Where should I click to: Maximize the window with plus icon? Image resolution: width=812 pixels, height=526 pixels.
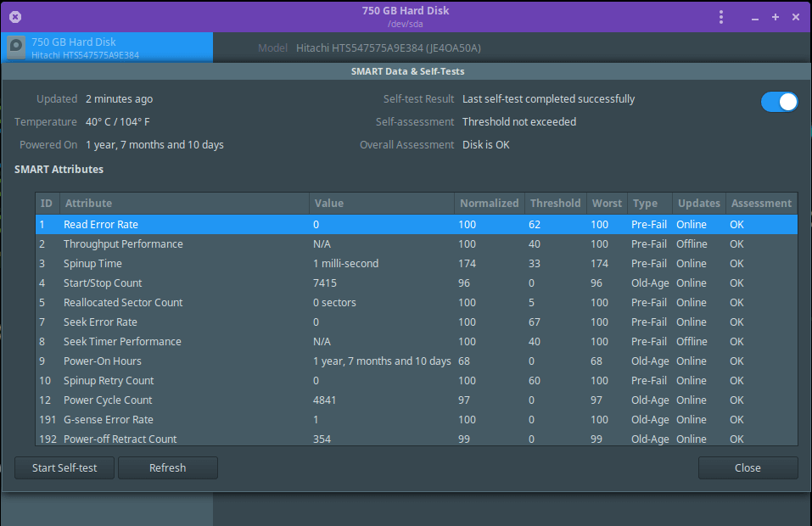(776, 17)
